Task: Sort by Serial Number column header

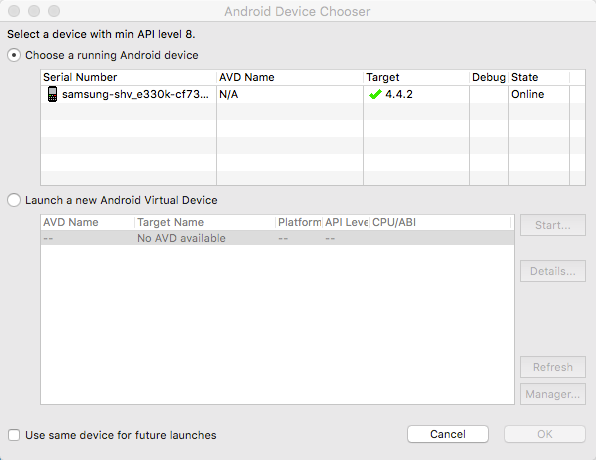Action: tap(128, 77)
